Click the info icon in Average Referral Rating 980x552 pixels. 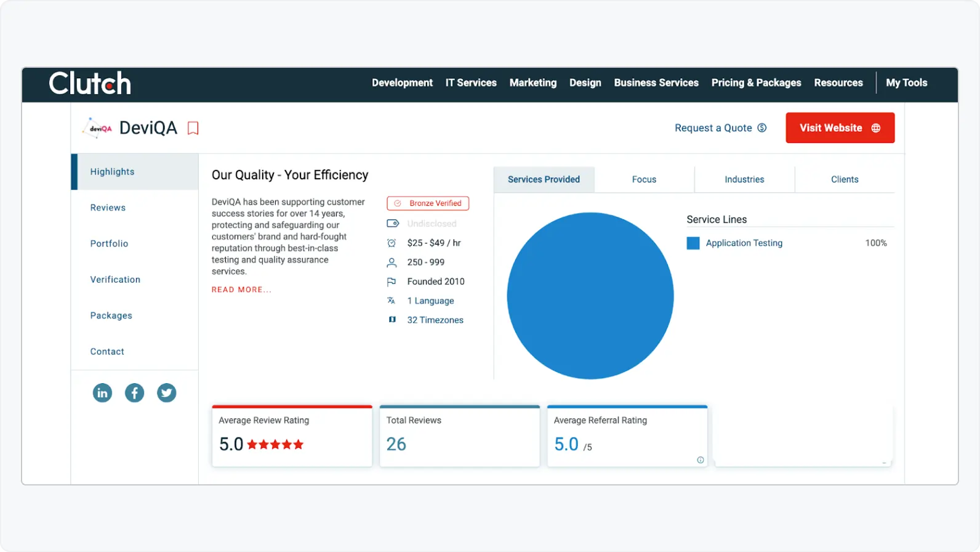coord(700,460)
